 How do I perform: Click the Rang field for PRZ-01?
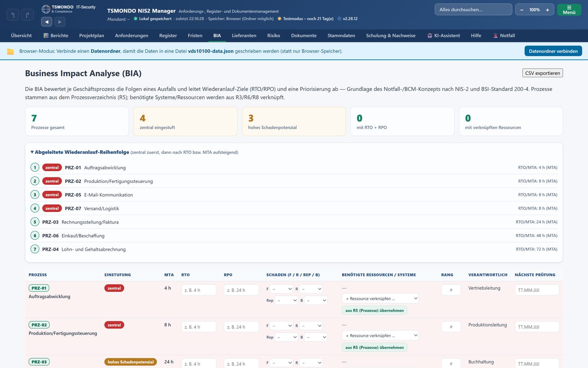451,290
